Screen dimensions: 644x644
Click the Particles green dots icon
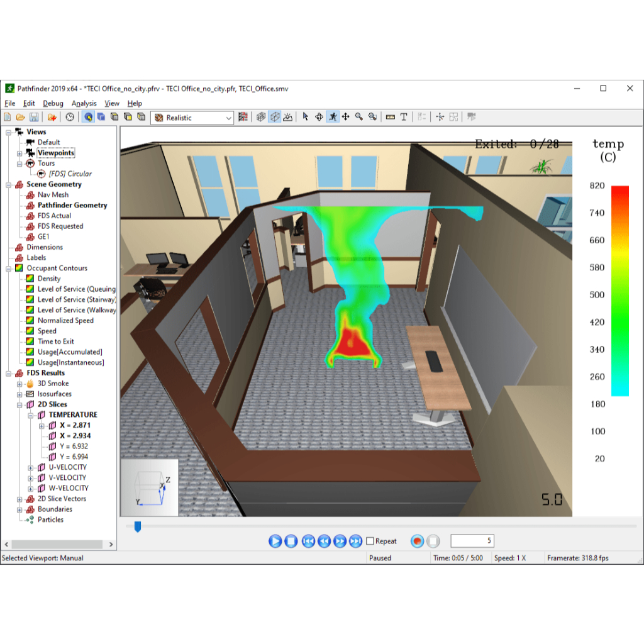30,519
